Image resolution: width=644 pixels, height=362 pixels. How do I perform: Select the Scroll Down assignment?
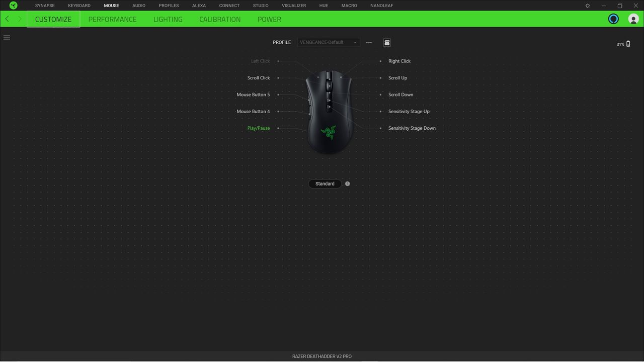click(x=400, y=95)
